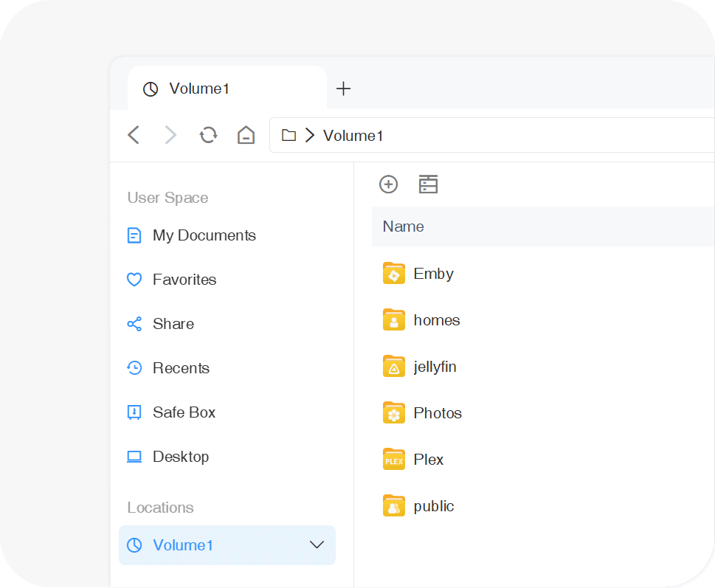Screen dimensions: 715x588
Task: Click the breadcrumb chevron before Volume1
Action: [310, 135]
